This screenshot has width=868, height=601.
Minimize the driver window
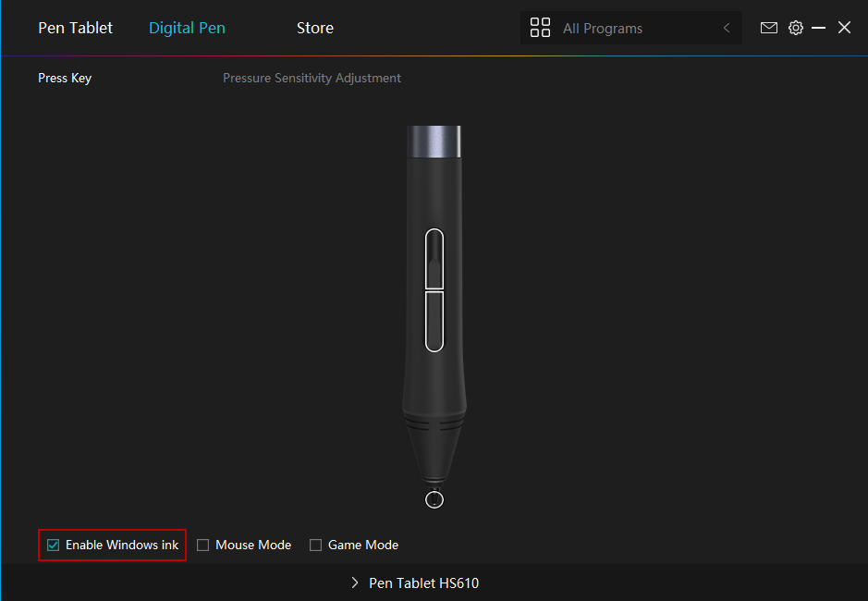[x=818, y=28]
